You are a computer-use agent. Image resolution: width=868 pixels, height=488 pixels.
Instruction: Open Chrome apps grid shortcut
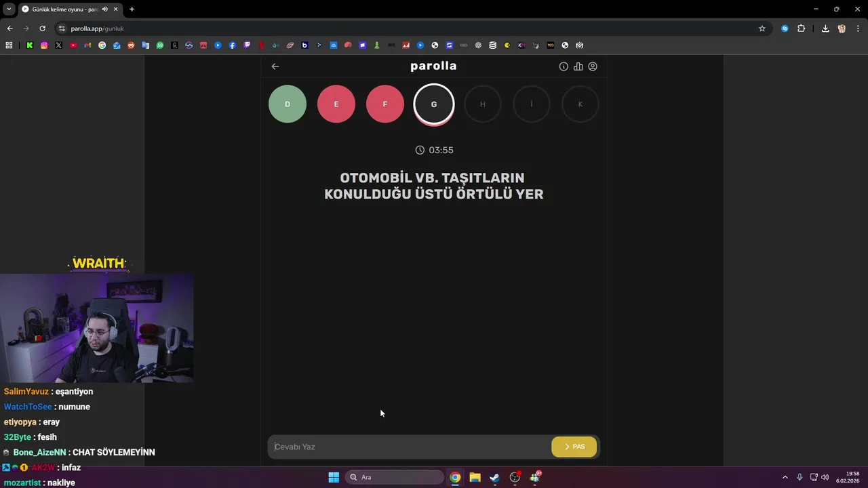click(9, 45)
